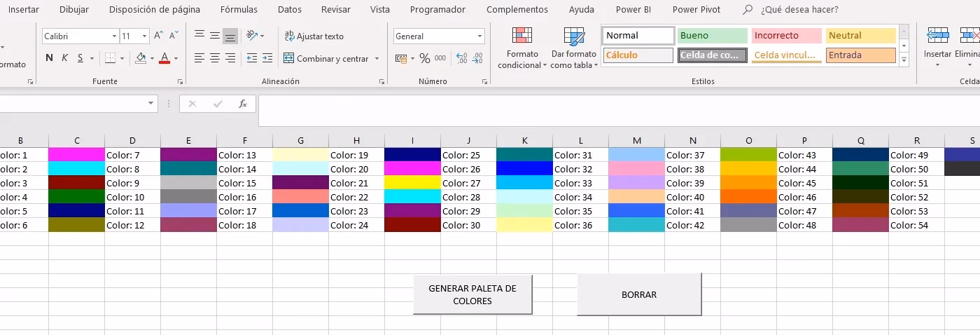Align text to the right

230,58
